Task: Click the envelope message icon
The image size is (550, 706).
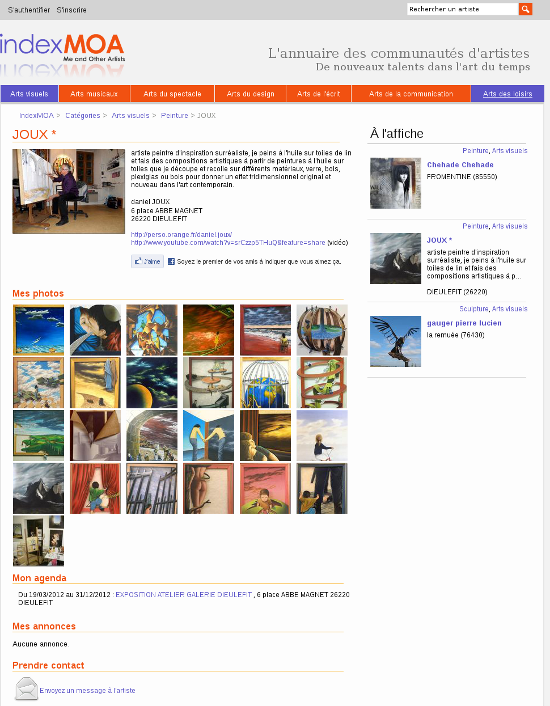Action: coord(26,689)
